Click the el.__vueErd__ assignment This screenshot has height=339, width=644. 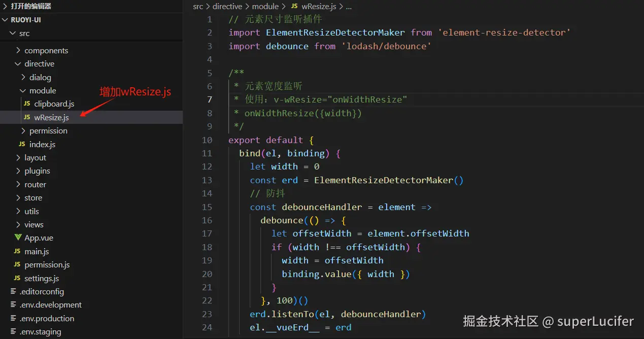click(x=300, y=327)
